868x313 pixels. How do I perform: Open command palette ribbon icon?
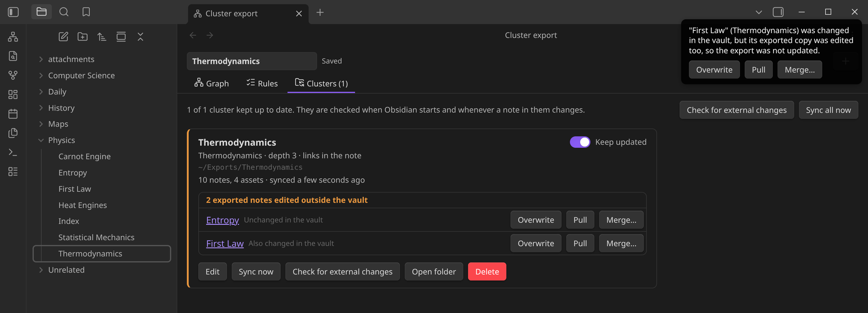[x=13, y=152]
